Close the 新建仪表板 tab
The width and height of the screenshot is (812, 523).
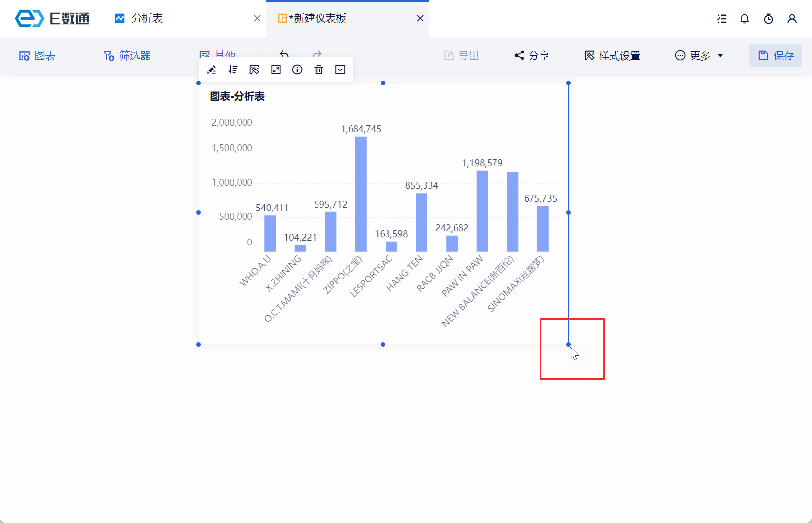click(420, 19)
